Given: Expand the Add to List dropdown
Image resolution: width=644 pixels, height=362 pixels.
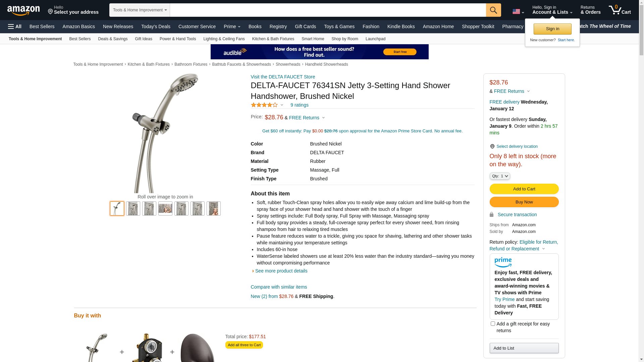Looking at the screenshot, I should click(x=524, y=348).
